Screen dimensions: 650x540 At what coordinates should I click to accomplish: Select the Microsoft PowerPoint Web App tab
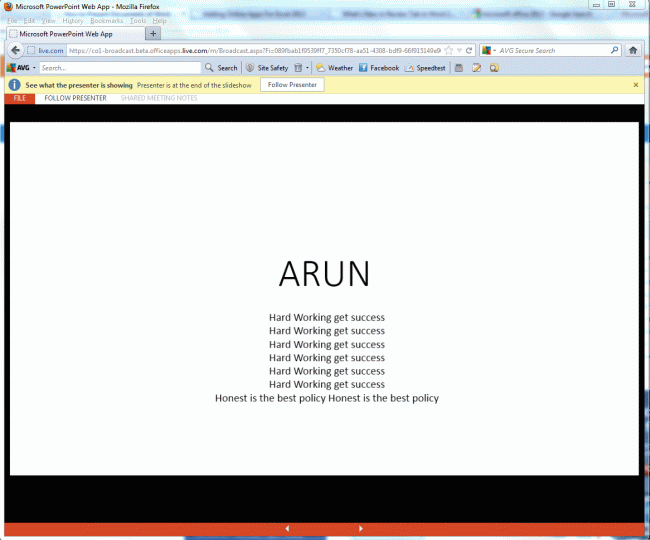click(x=75, y=34)
